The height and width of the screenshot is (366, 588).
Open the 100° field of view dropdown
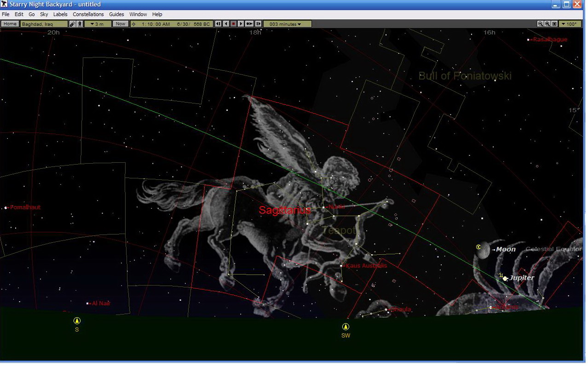click(x=570, y=24)
